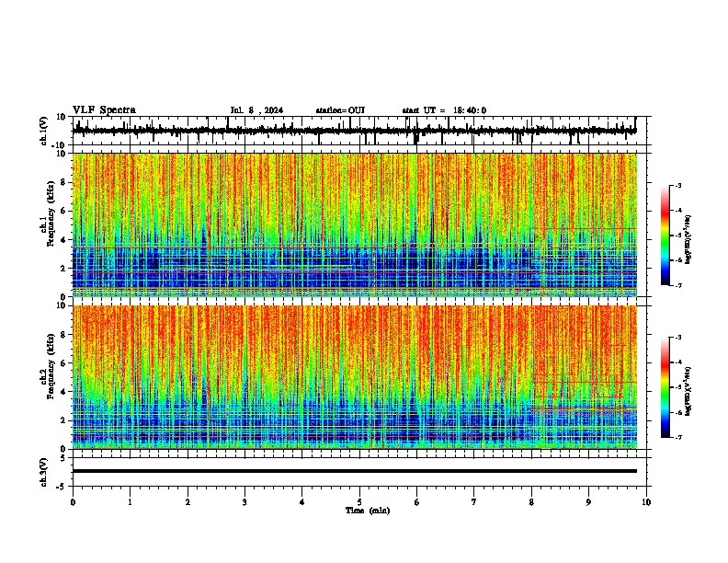
Task: Click the ch.3(V) axis label
Action: pos(44,473)
